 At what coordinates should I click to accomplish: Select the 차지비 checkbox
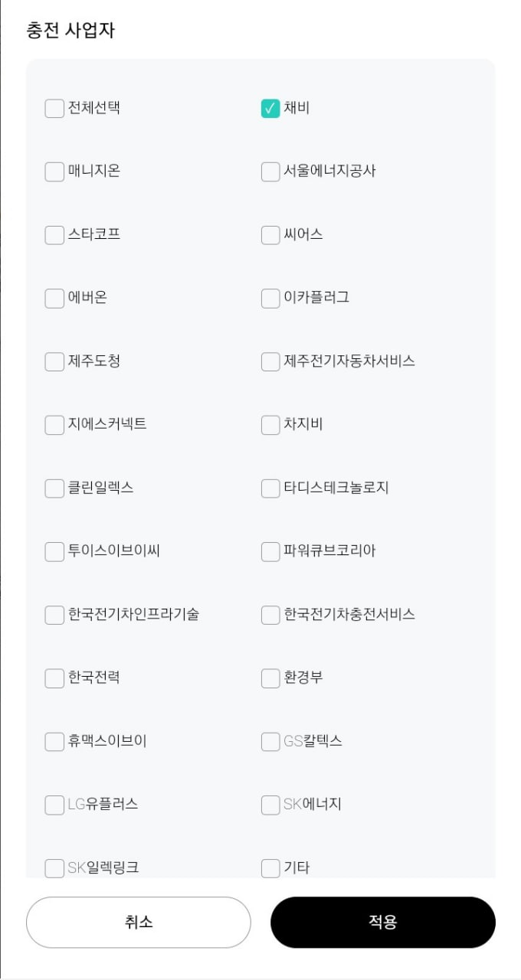click(x=270, y=424)
